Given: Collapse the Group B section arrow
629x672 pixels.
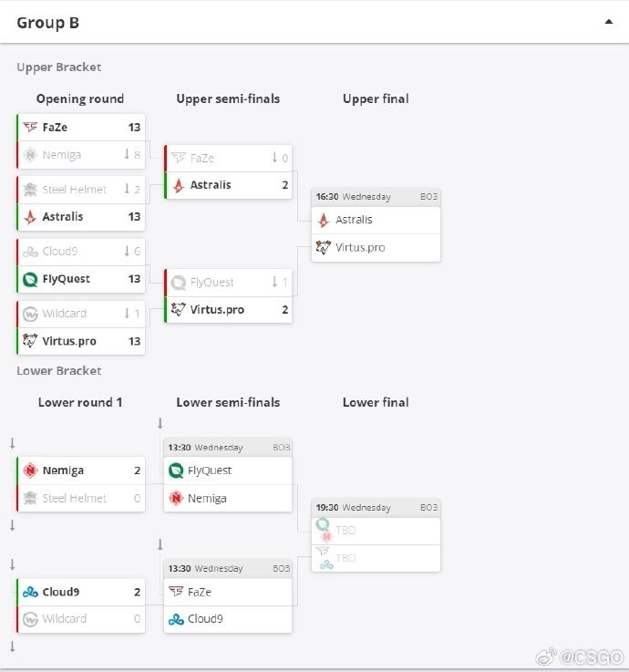Looking at the screenshot, I should pos(608,22).
